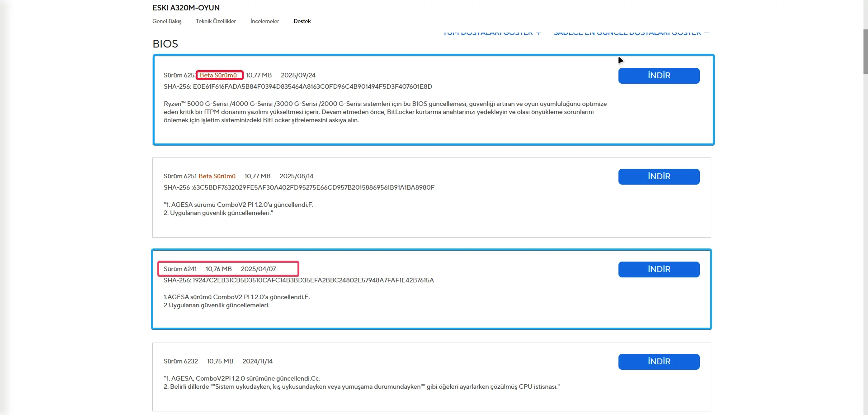The width and height of the screenshot is (868, 415).
Task: Click the release date 2025/04/07
Action: pos(259,269)
